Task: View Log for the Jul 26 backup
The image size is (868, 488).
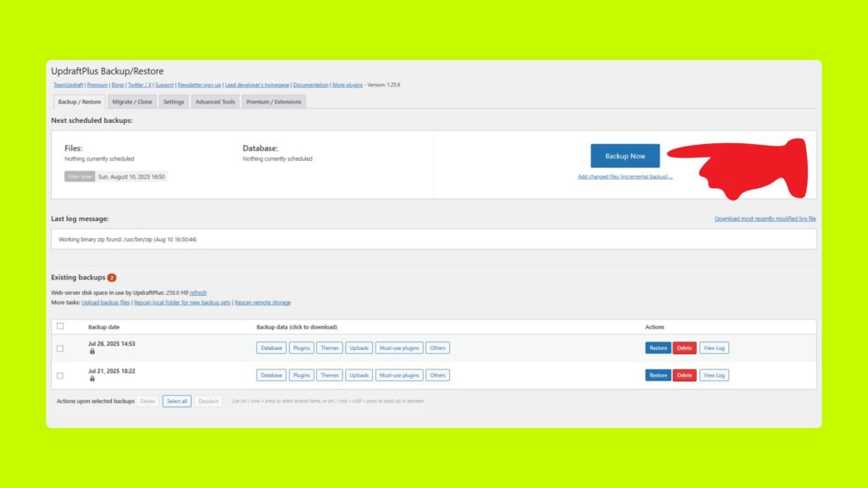Action: coord(714,347)
